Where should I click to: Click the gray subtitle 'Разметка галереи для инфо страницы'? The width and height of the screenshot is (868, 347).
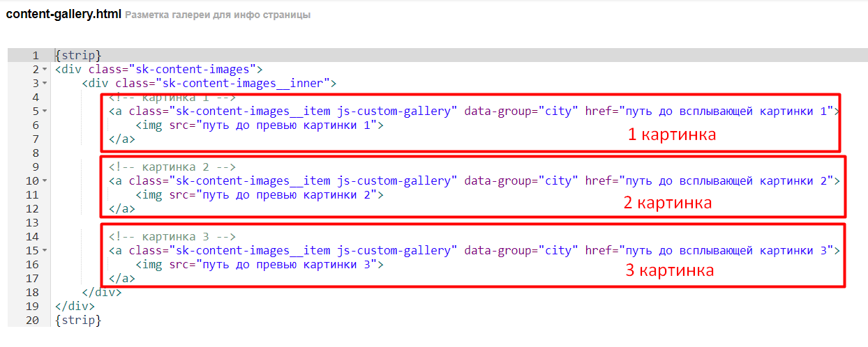(x=218, y=15)
